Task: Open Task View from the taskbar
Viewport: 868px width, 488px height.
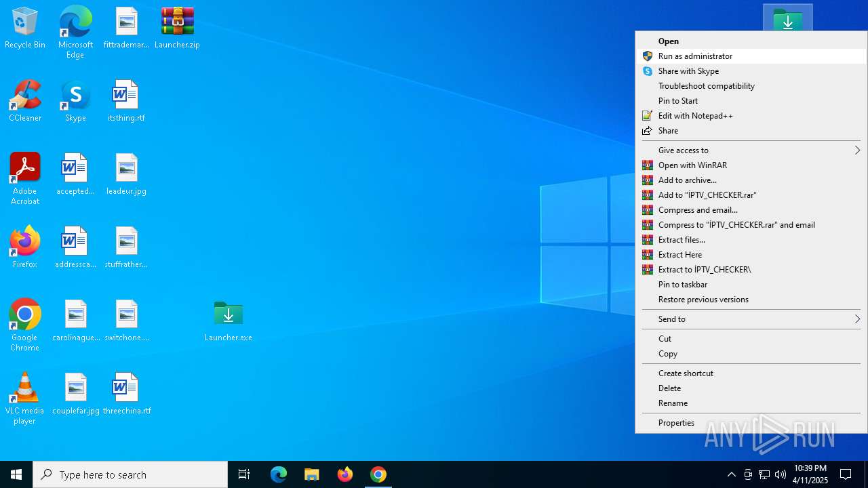Action: 244,474
